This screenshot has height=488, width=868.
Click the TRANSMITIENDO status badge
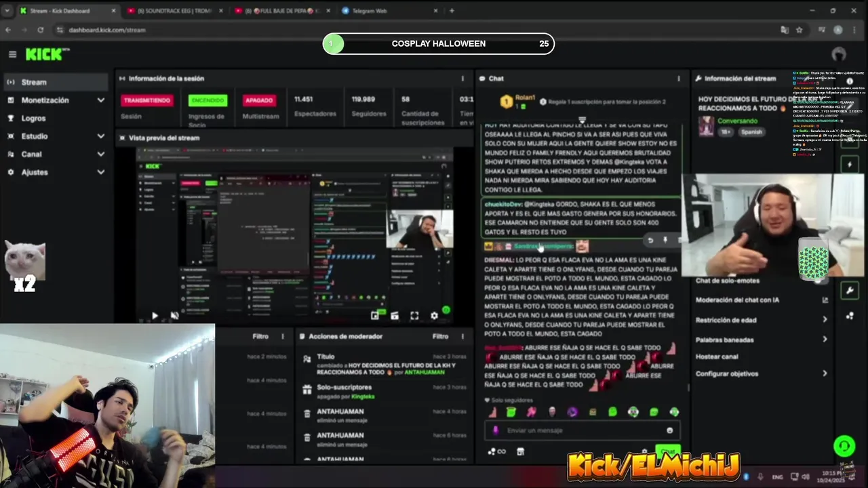click(x=147, y=100)
